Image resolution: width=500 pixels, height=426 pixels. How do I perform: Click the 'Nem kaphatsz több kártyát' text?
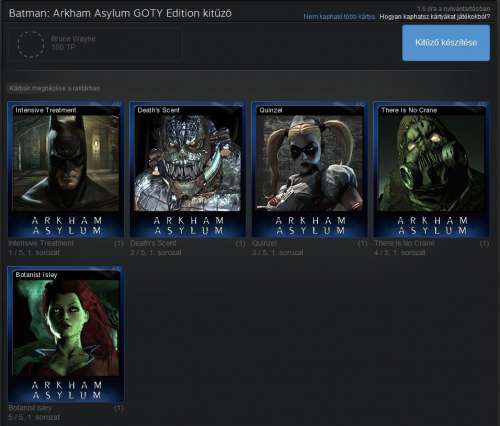click(x=340, y=17)
